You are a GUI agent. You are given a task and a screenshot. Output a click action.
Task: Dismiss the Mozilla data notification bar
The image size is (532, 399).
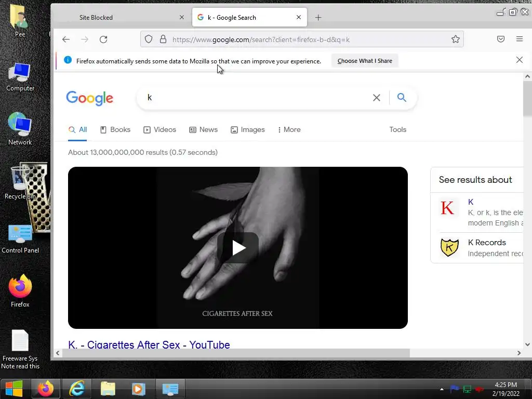tap(519, 60)
